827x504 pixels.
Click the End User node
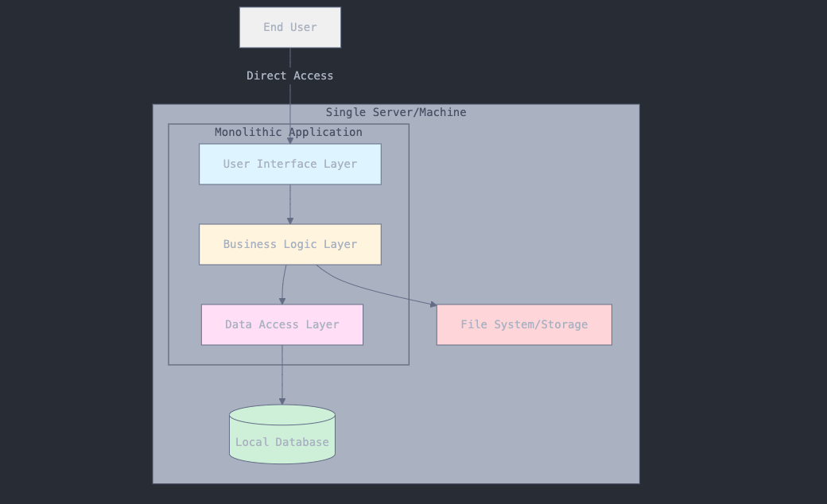coord(290,28)
